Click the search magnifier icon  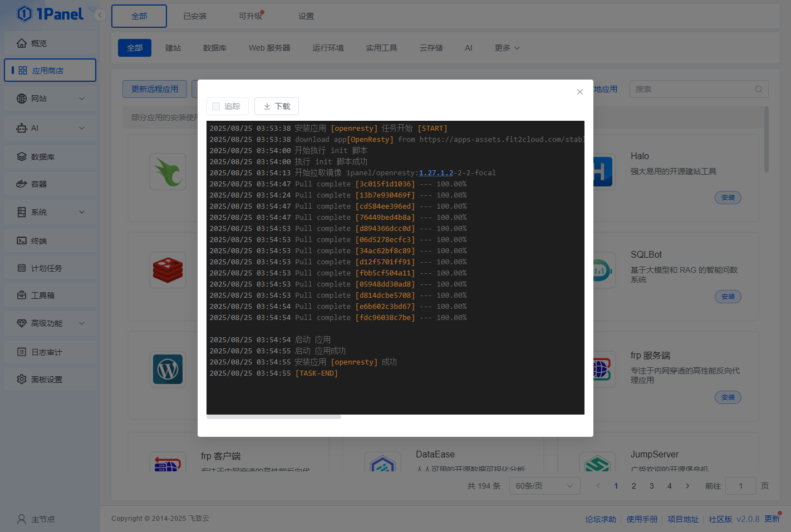[759, 89]
